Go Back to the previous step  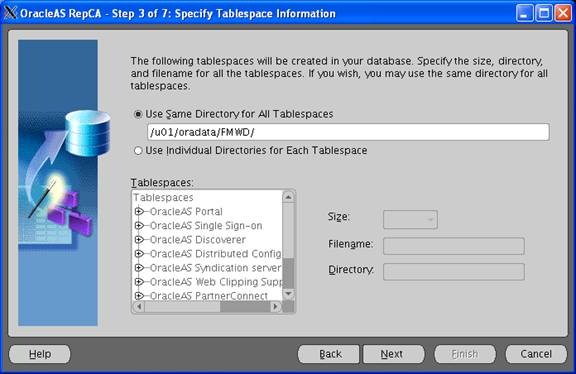pos(329,354)
